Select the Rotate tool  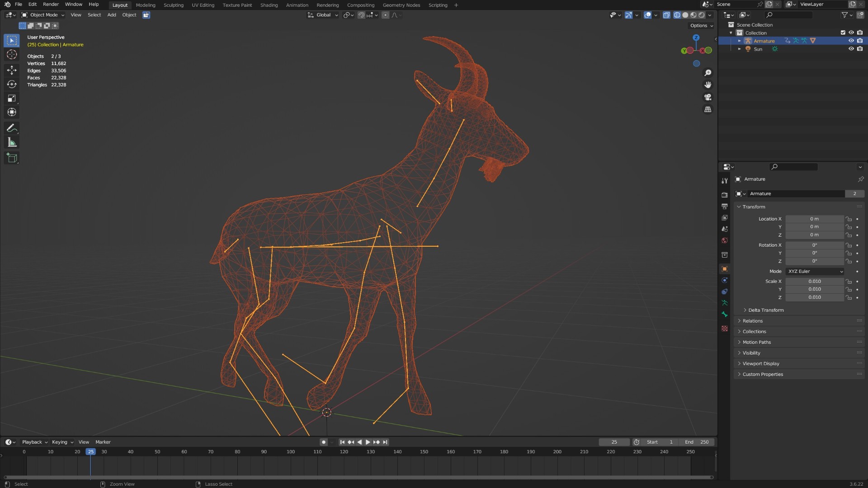coord(12,84)
